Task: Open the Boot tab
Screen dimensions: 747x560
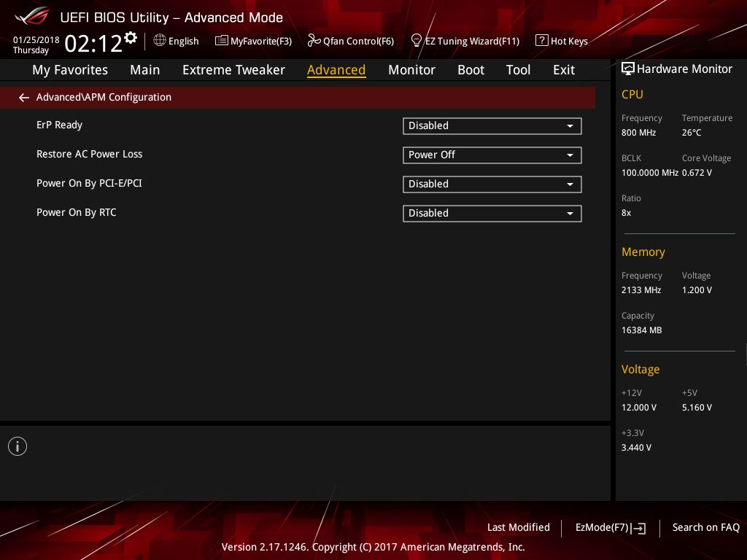Action: tap(471, 70)
